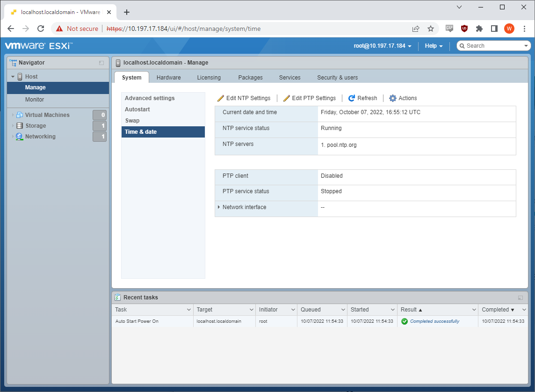This screenshot has height=392, width=535.
Task: Click the Edit NTP Settings pencil icon
Action: (221, 98)
